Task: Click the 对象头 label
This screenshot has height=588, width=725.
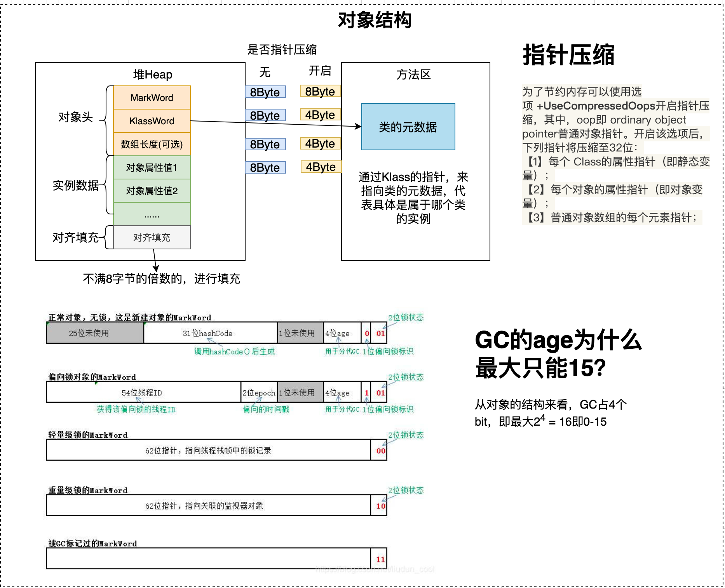Action: 75,117
